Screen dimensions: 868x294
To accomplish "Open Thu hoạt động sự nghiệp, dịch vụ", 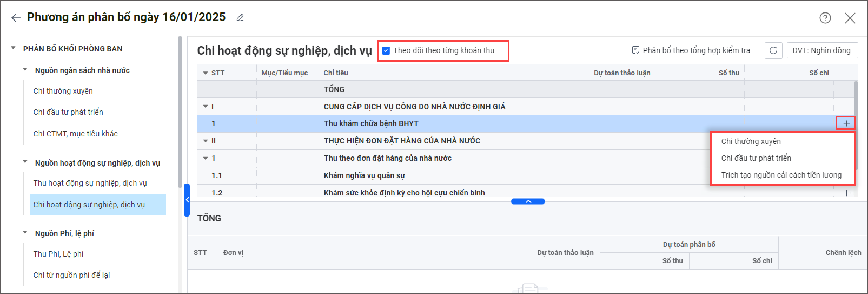I will coord(90,183).
